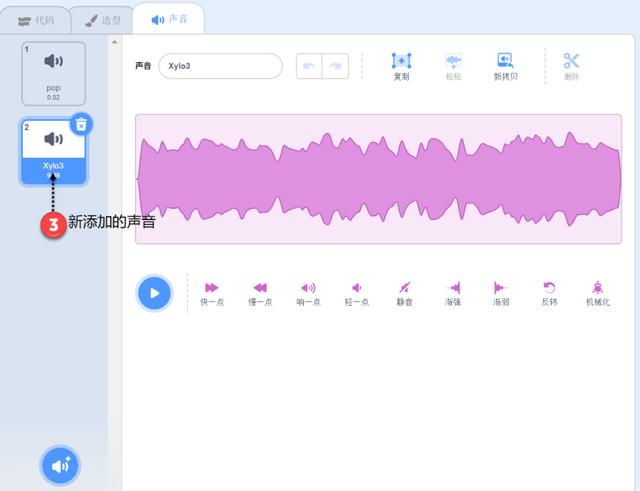The width and height of the screenshot is (640, 491).
Task: Select the Xylo3 sound thumbnail
Action: pos(53,151)
